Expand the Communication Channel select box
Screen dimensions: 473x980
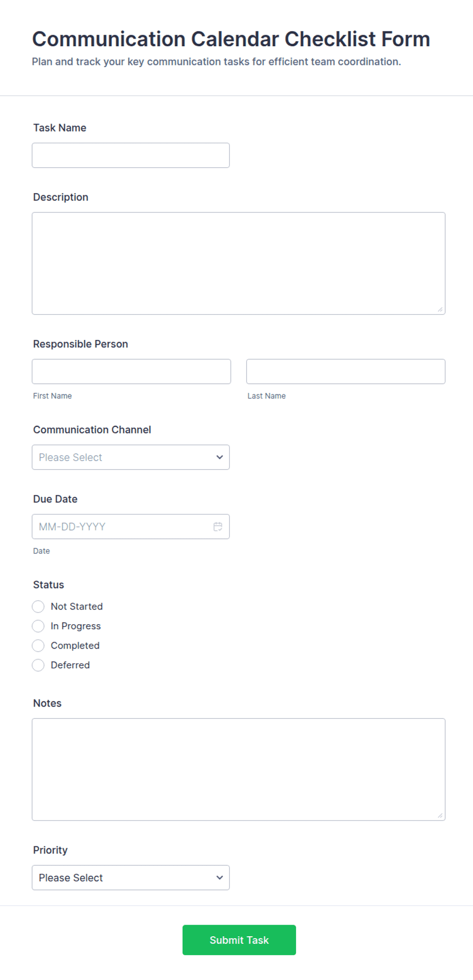[x=131, y=457]
